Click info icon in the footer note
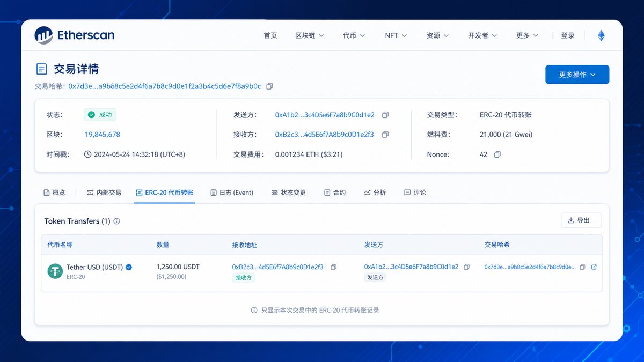Viewport: 644px width, 362px height. (254, 310)
